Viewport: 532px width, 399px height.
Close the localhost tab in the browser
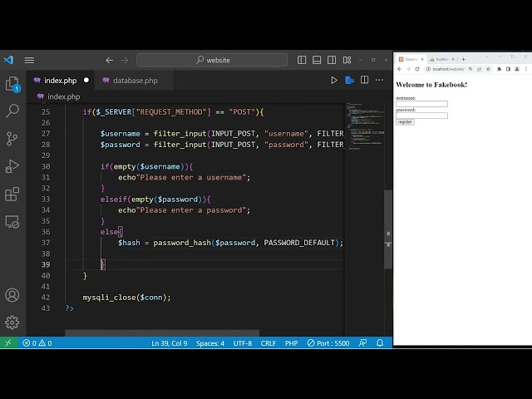452,59
